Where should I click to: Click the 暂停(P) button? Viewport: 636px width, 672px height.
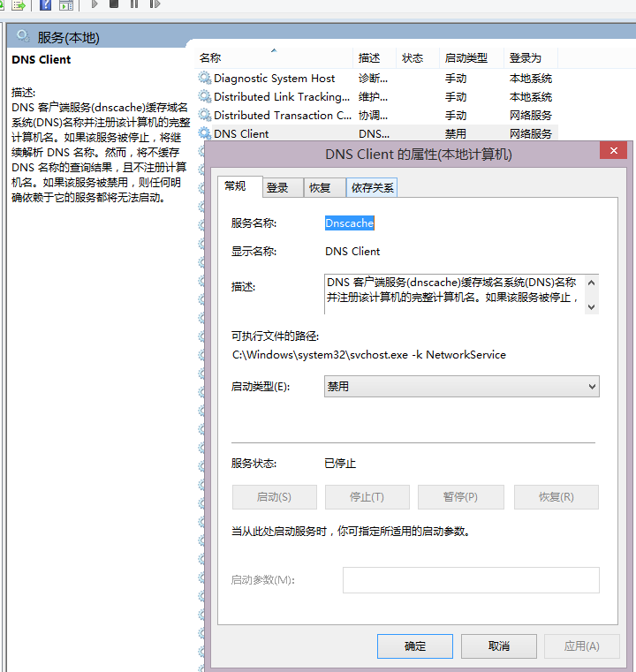coord(461,497)
